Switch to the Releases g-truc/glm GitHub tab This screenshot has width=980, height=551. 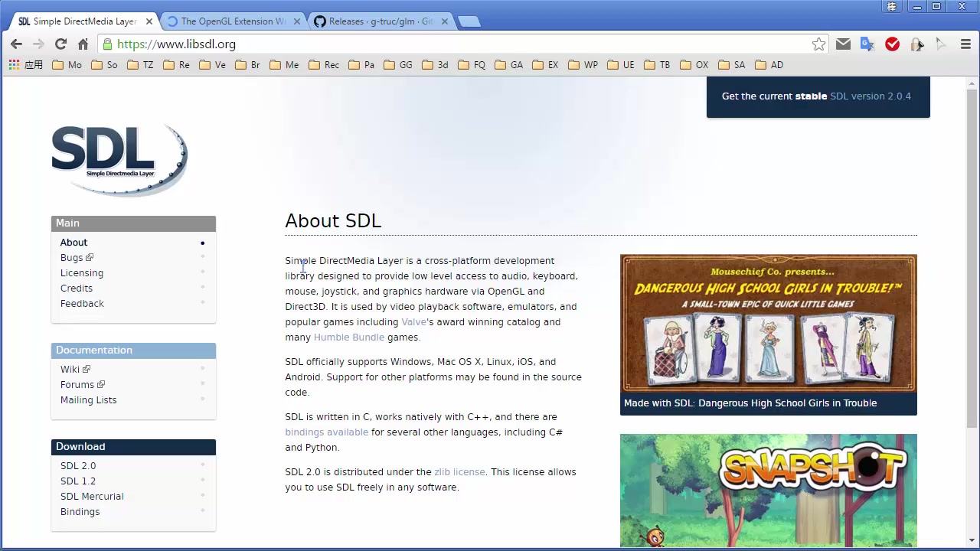[x=380, y=21]
